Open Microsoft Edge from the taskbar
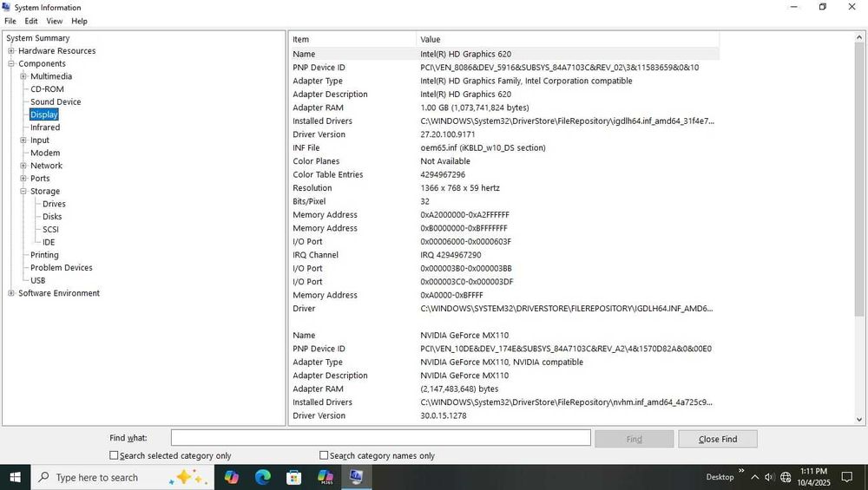Viewport: 868px width, 490px height. 262,477
